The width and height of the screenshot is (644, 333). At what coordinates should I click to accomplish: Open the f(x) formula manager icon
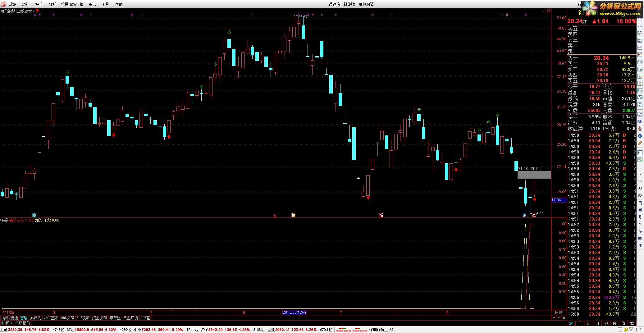640,98
